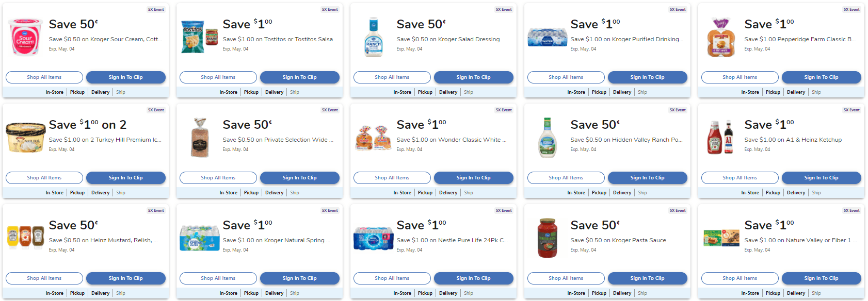Open the Kroger Ranch dressing product image
Screen dimensions: 868x301
[x=373, y=37]
